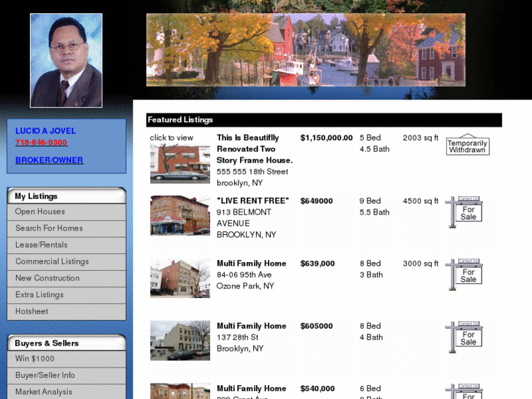Viewport: 532px width, 399px height.
Task: Open the $540,000 Multi Family Home photo
Action: coord(180,391)
